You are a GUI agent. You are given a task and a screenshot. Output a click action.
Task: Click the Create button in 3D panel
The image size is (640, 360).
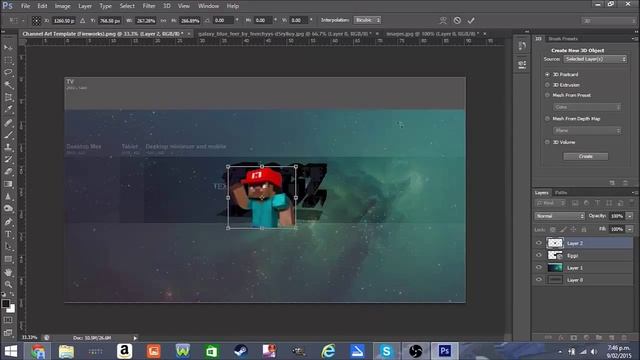tap(585, 156)
